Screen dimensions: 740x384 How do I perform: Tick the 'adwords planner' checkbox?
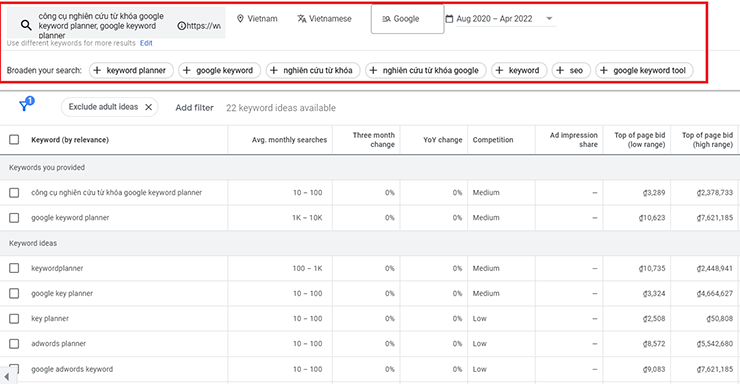14,343
